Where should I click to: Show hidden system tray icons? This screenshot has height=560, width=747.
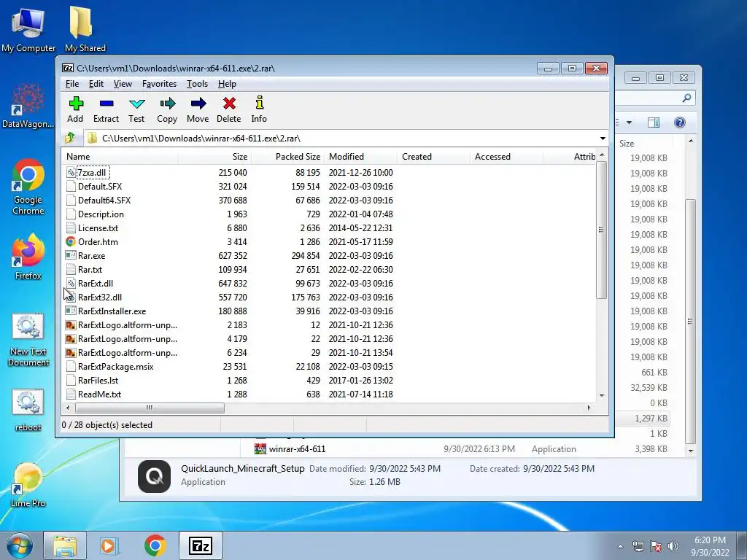pos(620,546)
